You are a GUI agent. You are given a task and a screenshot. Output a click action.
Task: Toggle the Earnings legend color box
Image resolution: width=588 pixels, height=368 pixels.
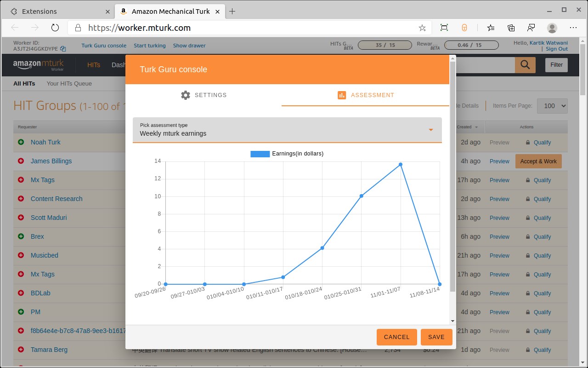[260, 154]
